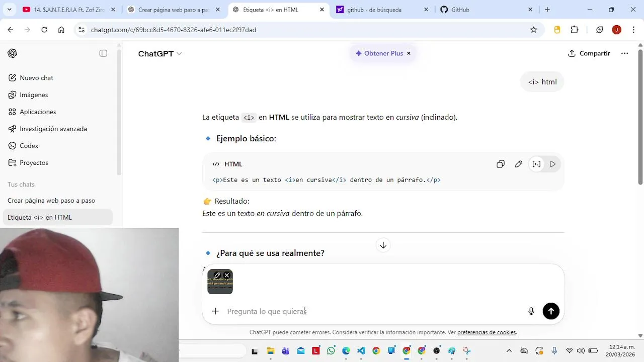Bookmark this page with the star icon
644x362 pixels.
(534, 30)
